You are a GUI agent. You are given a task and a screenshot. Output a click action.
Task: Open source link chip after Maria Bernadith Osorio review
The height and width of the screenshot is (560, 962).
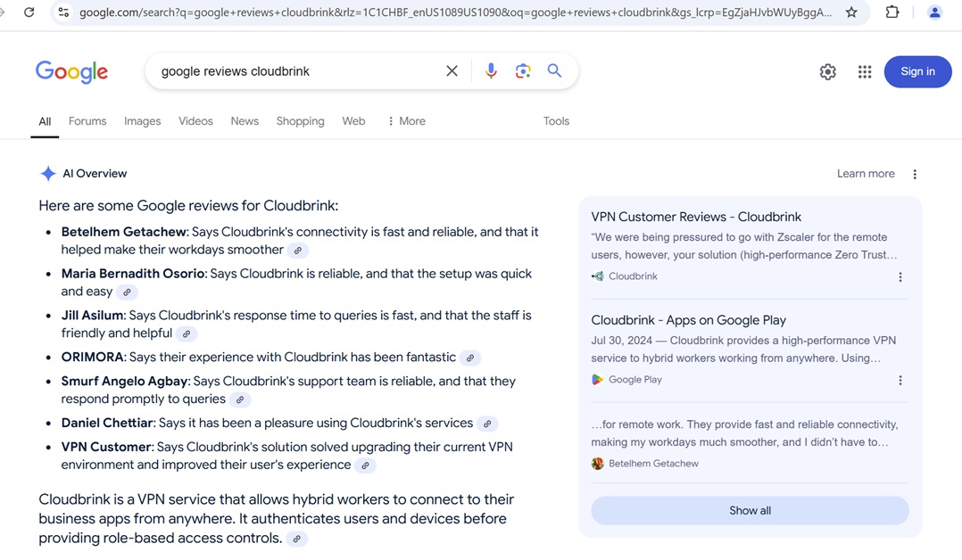pos(127,292)
